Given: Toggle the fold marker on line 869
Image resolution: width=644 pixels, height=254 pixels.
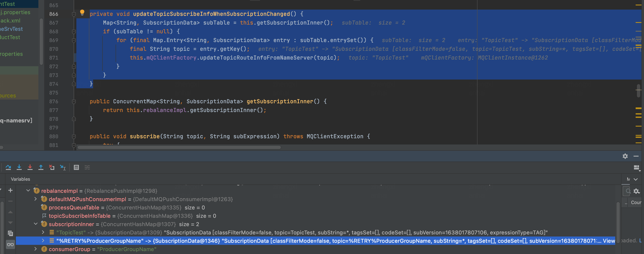Looking at the screenshot, I should click(x=74, y=40).
